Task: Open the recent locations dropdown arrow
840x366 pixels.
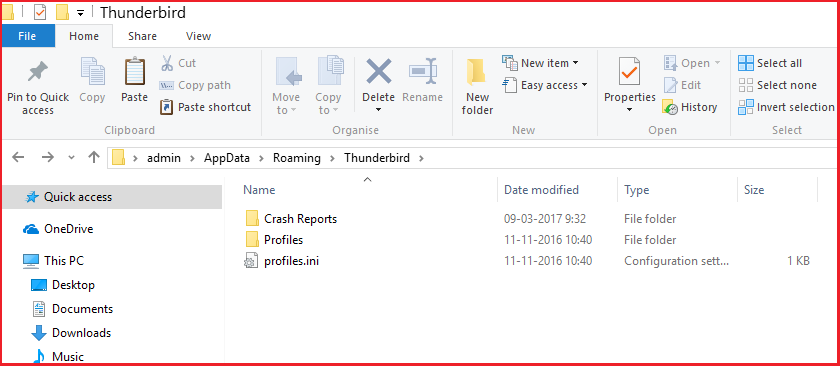Action: point(72,158)
